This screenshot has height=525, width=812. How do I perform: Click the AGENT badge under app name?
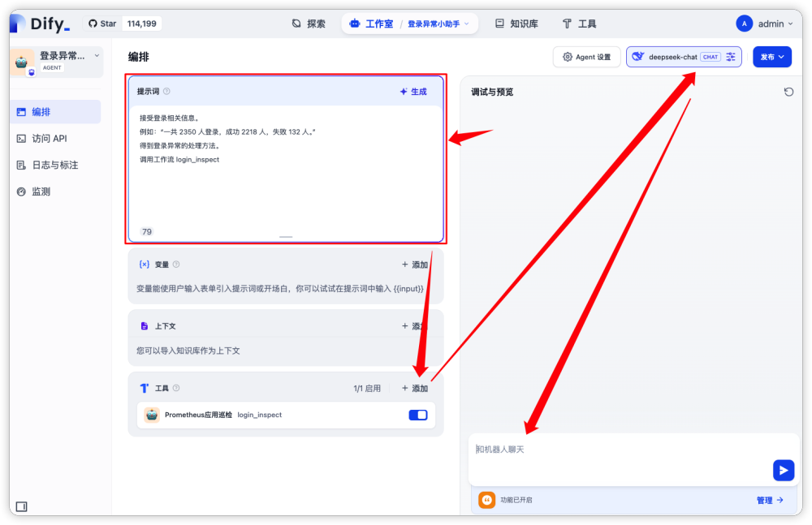pyautogui.click(x=52, y=68)
